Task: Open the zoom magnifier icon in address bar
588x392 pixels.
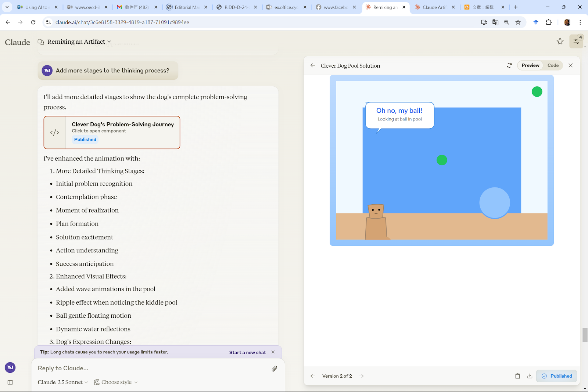Action: coord(507,22)
